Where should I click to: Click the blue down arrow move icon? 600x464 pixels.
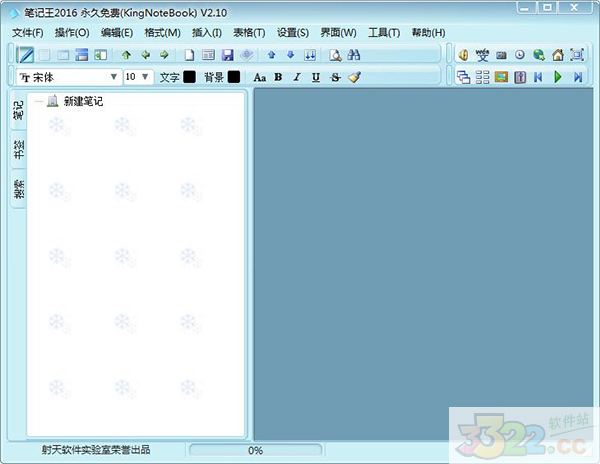[x=290, y=55]
